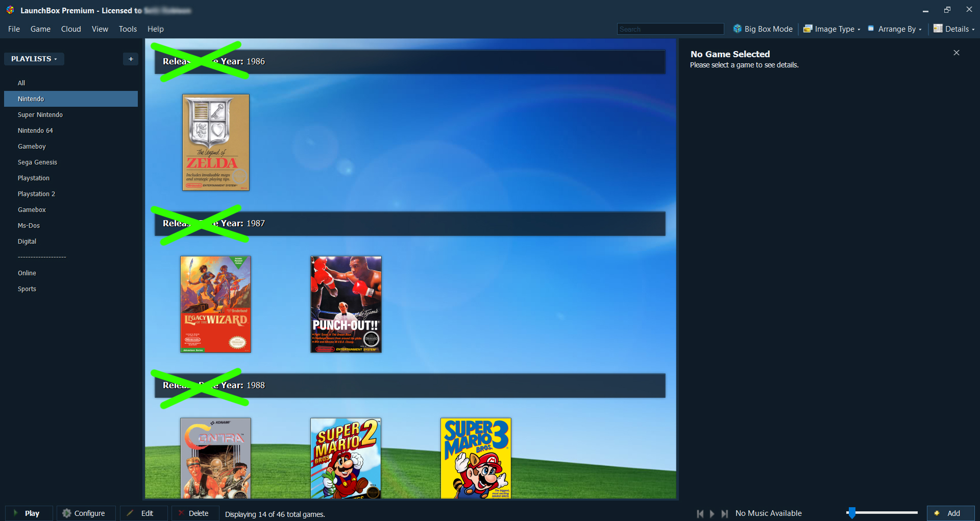Select the Gamebox playlist
Screen dimensions: 980x521
coord(71,209)
